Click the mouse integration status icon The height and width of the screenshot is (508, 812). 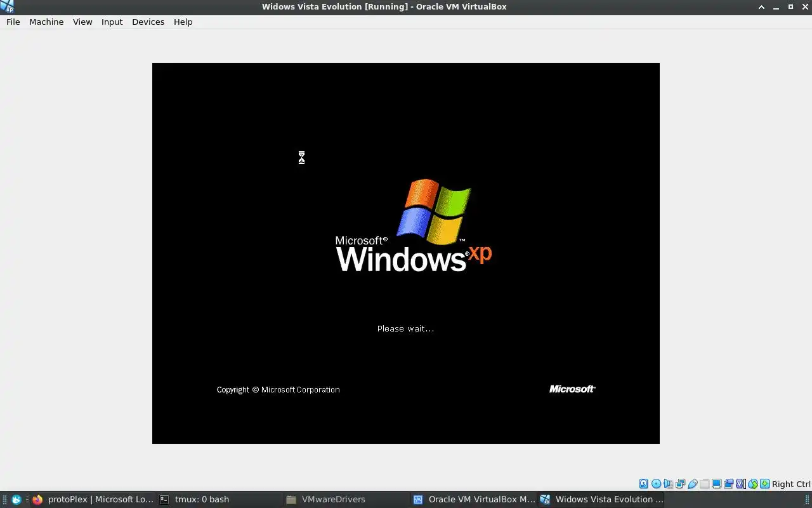tap(753, 484)
